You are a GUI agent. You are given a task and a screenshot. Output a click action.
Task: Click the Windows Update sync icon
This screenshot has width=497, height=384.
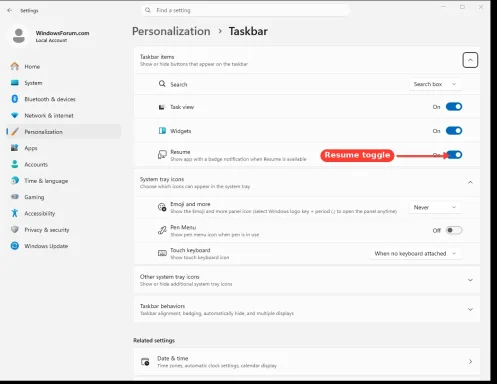click(15, 246)
